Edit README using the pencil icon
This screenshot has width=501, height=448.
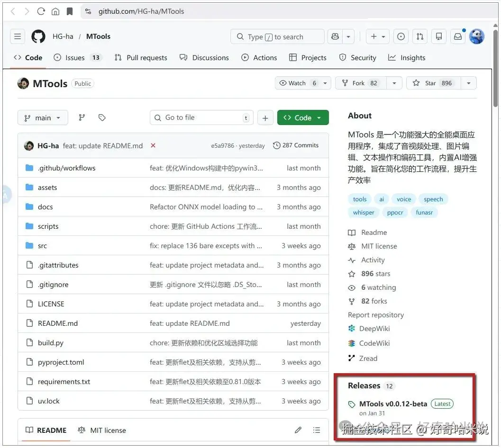click(298, 430)
